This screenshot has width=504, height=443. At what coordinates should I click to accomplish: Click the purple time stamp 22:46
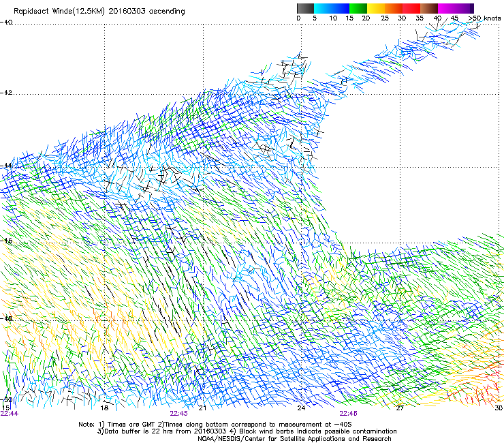(x=349, y=414)
